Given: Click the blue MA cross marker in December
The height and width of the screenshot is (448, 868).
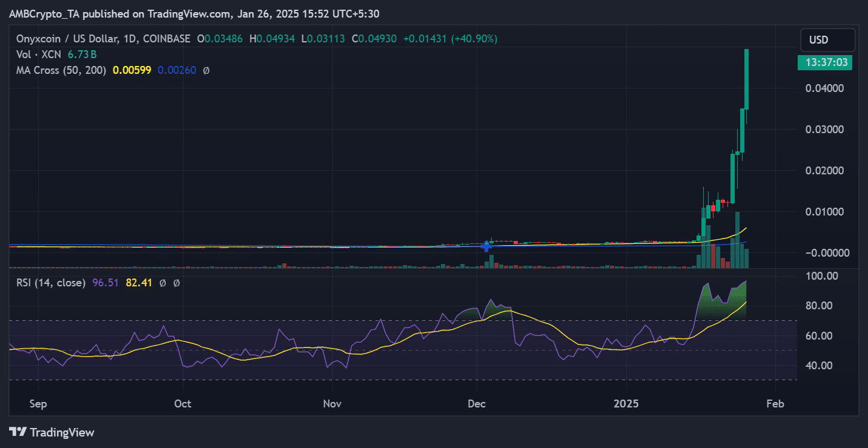Looking at the screenshot, I should pyautogui.click(x=486, y=246).
